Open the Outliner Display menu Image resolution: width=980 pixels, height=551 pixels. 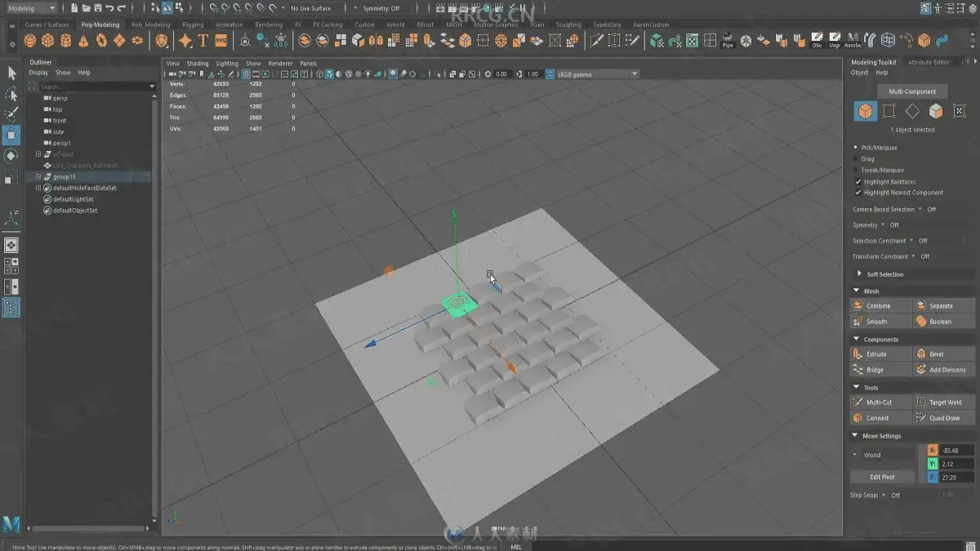coord(38,73)
